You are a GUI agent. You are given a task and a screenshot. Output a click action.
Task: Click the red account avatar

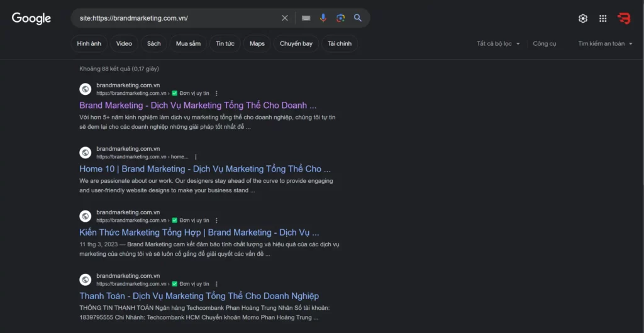tap(624, 19)
